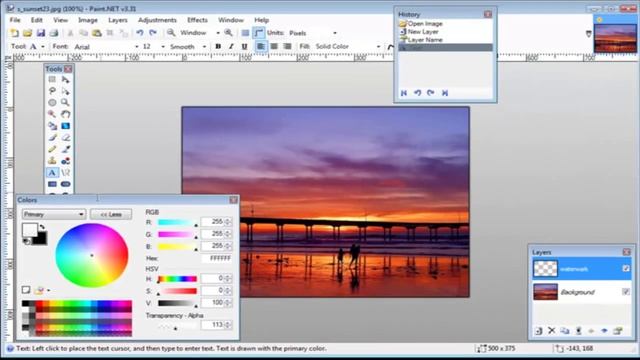640x360 pixels.
Task: Swap primary and secondary colors
Action: click(42, 227)
